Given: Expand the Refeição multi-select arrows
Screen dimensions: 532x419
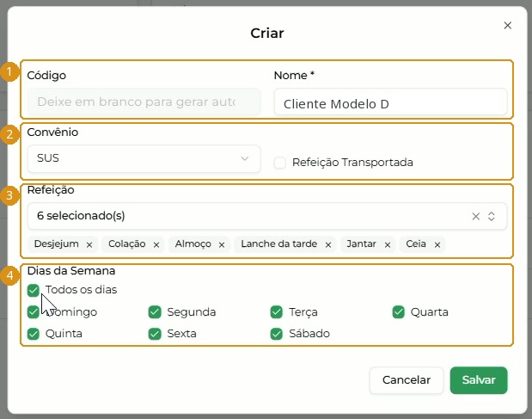Looking at the screenshot, I should [492, 216].
